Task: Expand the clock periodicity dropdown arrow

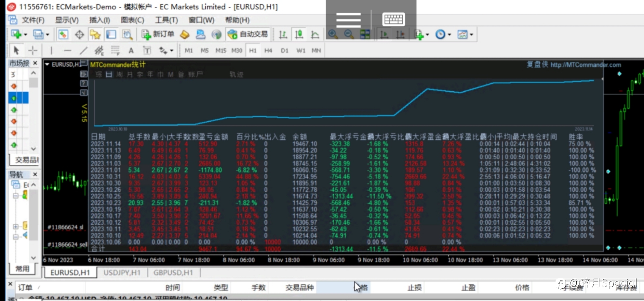Action: click(449, 34)
